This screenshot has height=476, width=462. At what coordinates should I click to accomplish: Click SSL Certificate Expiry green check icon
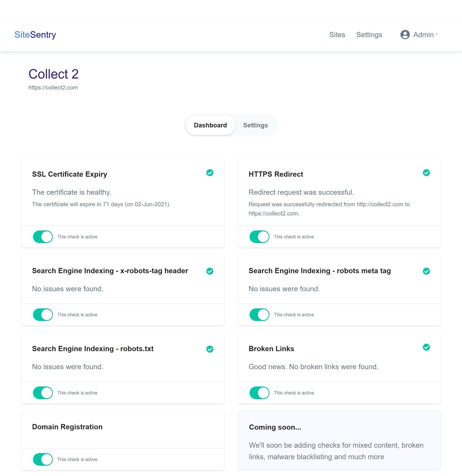tap(210, 173)
